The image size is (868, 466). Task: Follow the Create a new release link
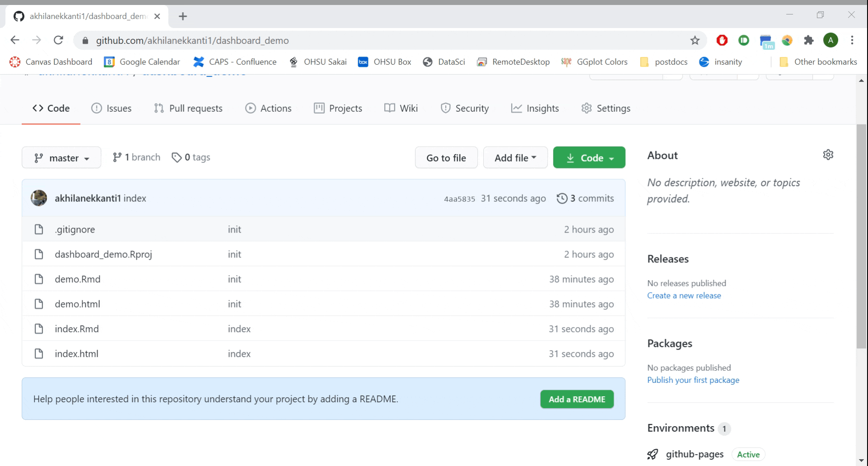(x=684, y=296)
